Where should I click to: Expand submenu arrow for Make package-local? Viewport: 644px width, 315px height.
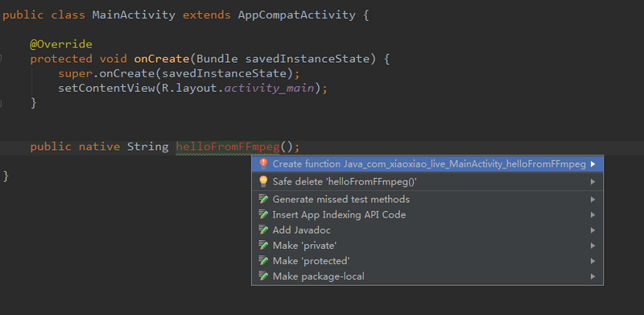point(592,276)
